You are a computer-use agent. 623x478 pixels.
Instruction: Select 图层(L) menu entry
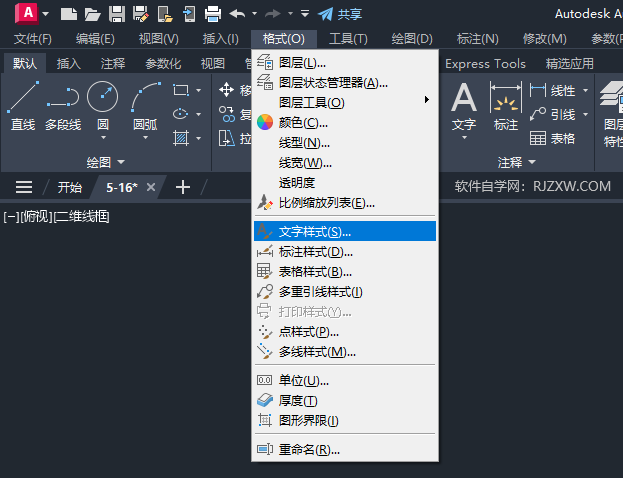(x=345, y=62)
